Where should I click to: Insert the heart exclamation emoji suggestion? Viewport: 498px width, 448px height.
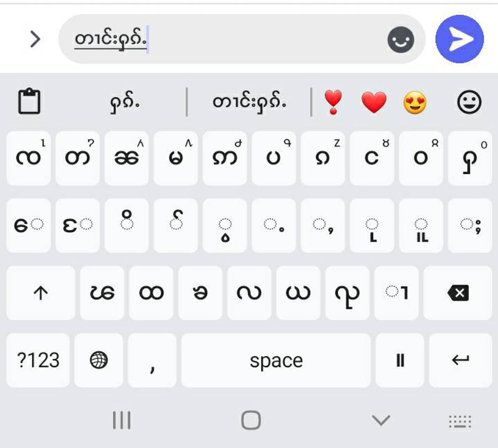coord(333,102)
